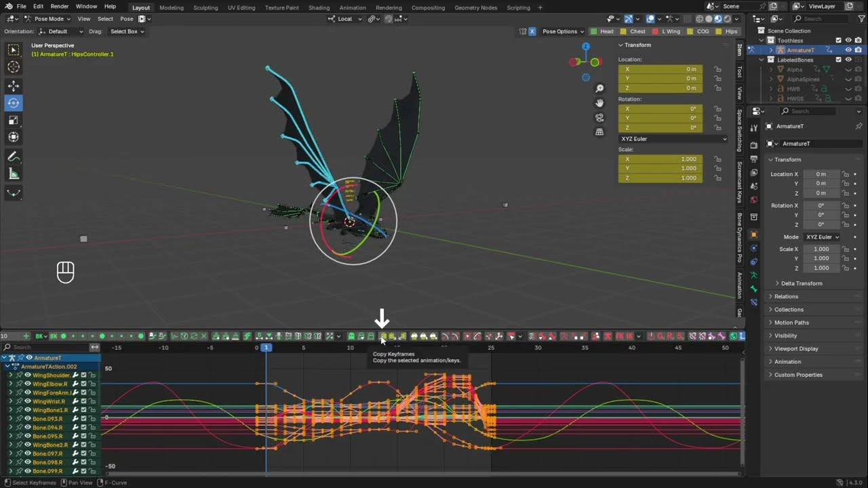This screenshot has height=488, width=868.
Task: Toggle X-axis mirror button in viewport header
Action: click(x=532, y=31)
